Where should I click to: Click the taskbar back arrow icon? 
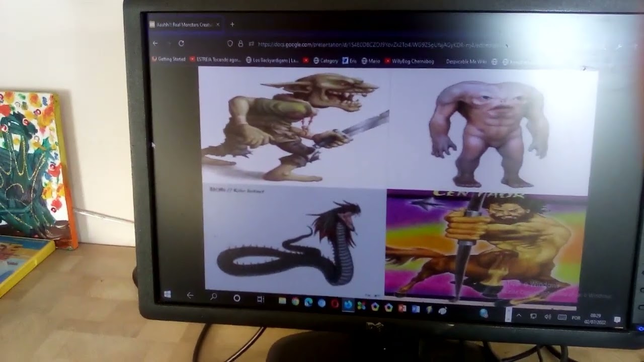coord(190,296)
